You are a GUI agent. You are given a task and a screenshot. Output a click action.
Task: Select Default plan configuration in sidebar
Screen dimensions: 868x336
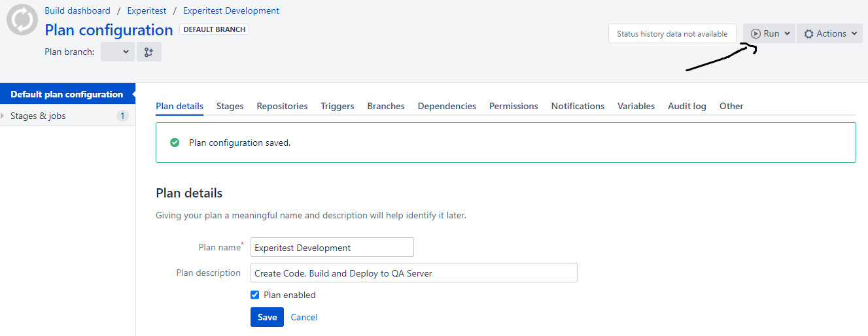pos(67,94)
